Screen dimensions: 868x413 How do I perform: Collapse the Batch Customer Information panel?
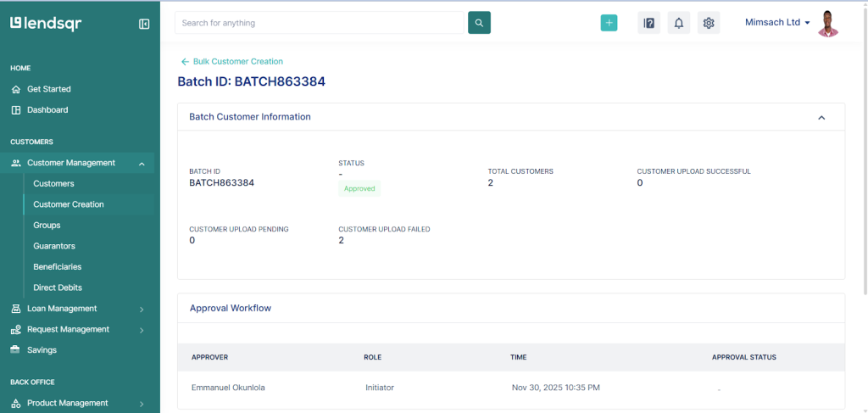(x=821, y=118)
